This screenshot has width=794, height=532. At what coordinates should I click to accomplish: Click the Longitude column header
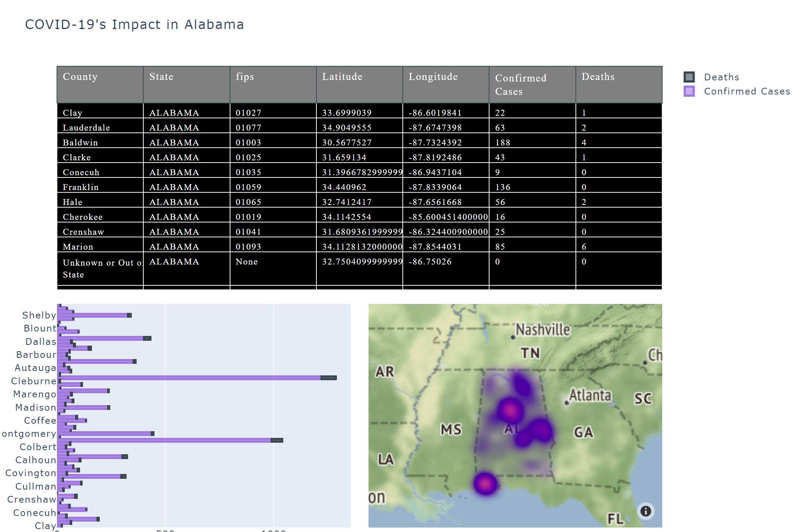(446, 84)
